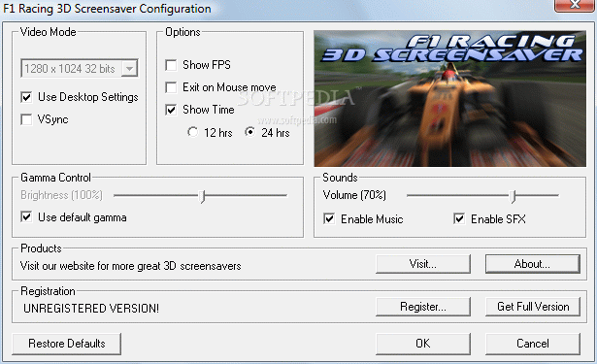Click the F1 Racing preview image
Screen dimensions: 597x364
coord(450,99)
